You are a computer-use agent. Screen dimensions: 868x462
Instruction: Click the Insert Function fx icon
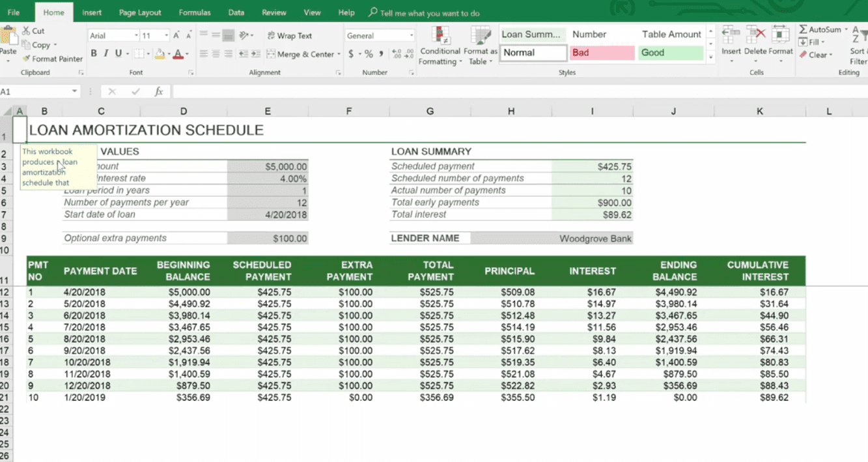[158, 92]
